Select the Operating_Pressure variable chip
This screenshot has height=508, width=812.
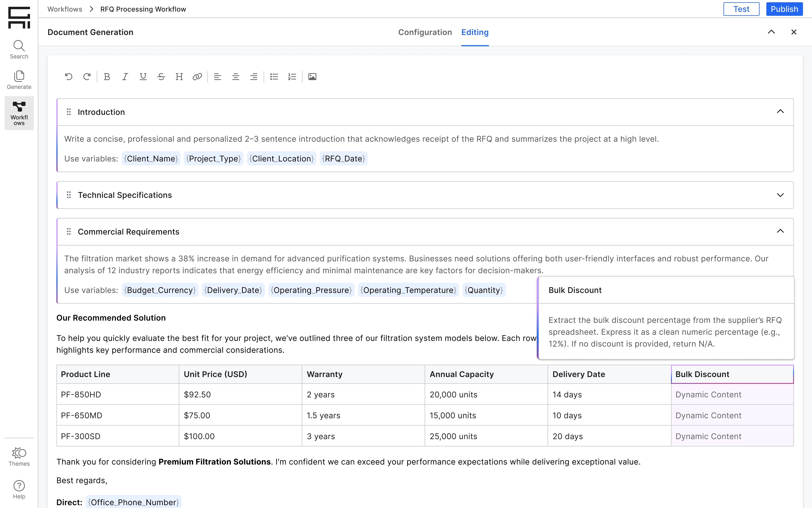coord(311,290)
